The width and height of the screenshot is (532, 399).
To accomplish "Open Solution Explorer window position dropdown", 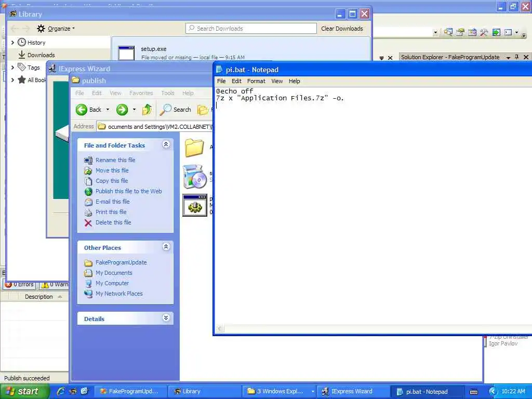I will [x=508, y=57].
